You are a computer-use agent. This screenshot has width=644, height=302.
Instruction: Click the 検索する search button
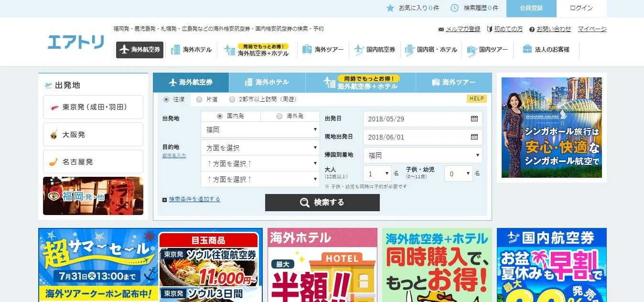pyautogui.click(x=322, y=203)
